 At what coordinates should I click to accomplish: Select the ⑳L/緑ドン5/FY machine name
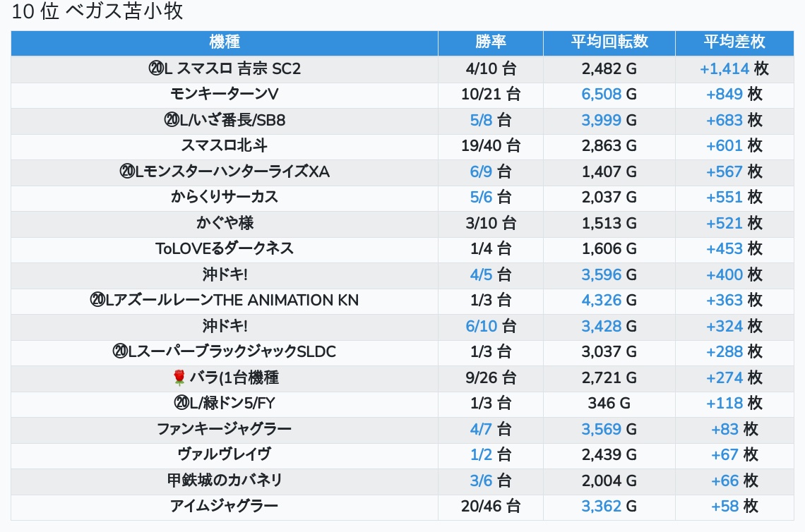pos(225,403)
